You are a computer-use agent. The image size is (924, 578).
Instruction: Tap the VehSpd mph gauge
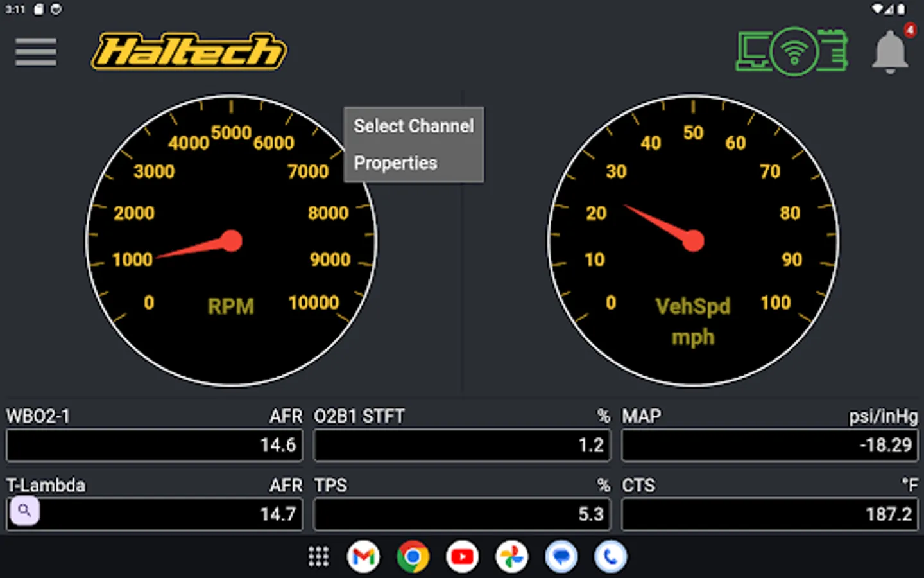693,241
